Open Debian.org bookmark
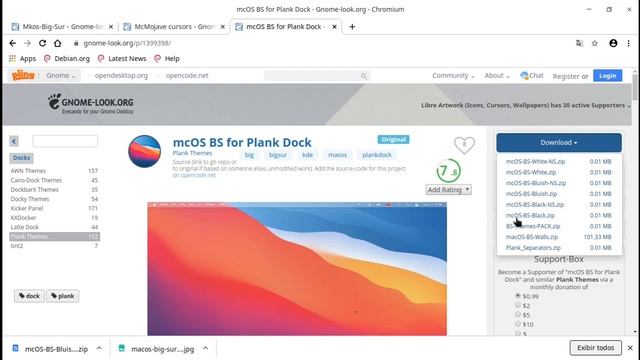This screenshot has width=640, height=360. pyautogui.click(x=67, y=58)
